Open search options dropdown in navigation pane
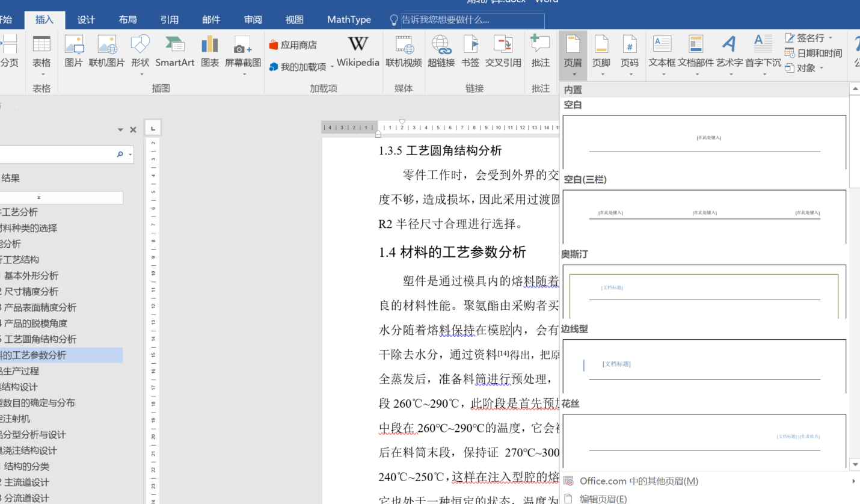 click(x=131, y=155)
